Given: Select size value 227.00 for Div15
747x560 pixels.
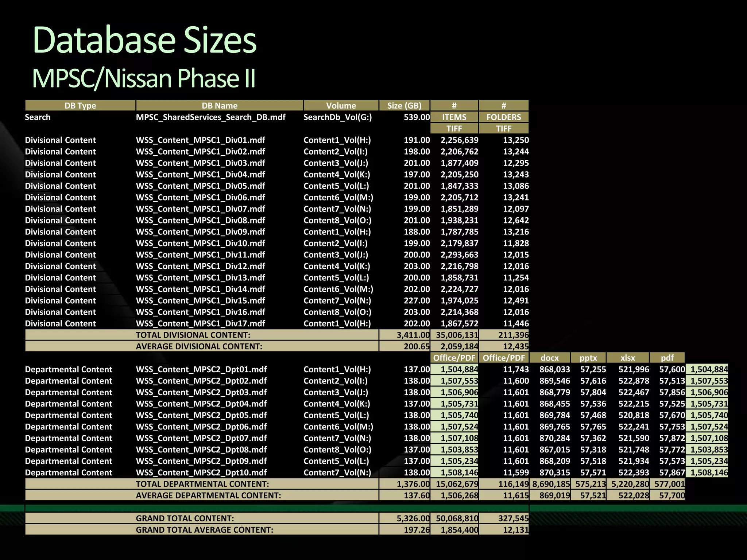Looking at the screenshot, I should point(417,301).
